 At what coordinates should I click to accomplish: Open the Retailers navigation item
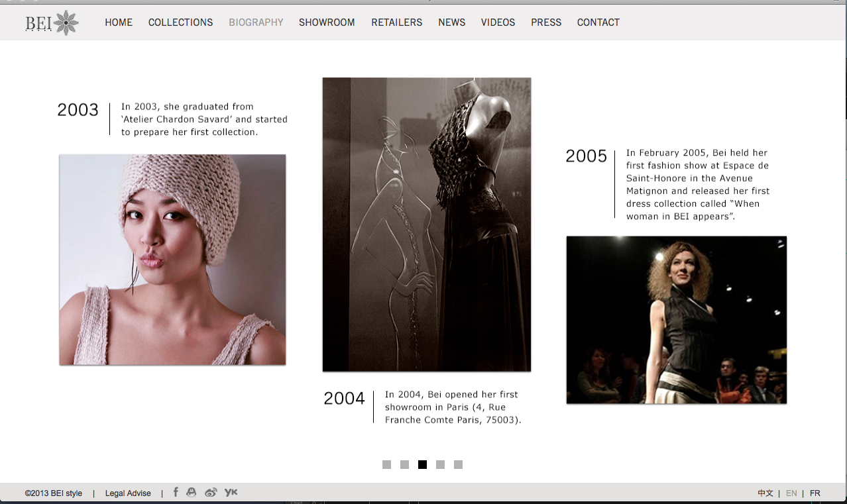[x=396, y=23]
